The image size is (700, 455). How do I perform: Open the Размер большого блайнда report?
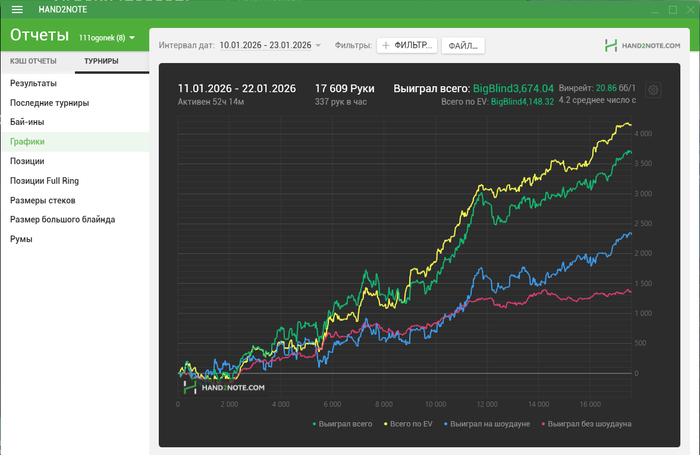75,220
